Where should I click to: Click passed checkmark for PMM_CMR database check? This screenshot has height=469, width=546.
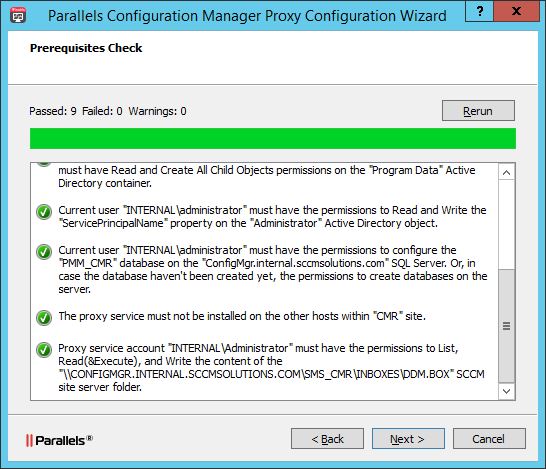point(44,252)
